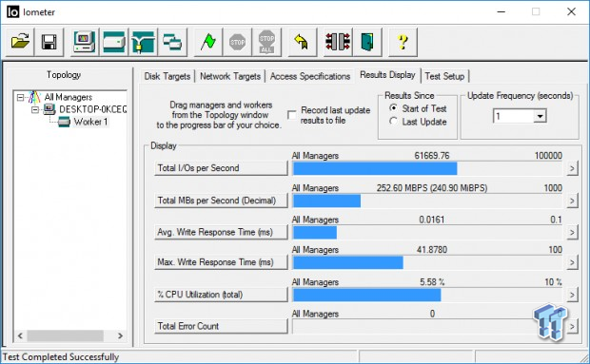This screenshot has height=364, width=590.
Task: Click Max. Write Response Time (ms) button
Action: [221, 262]
